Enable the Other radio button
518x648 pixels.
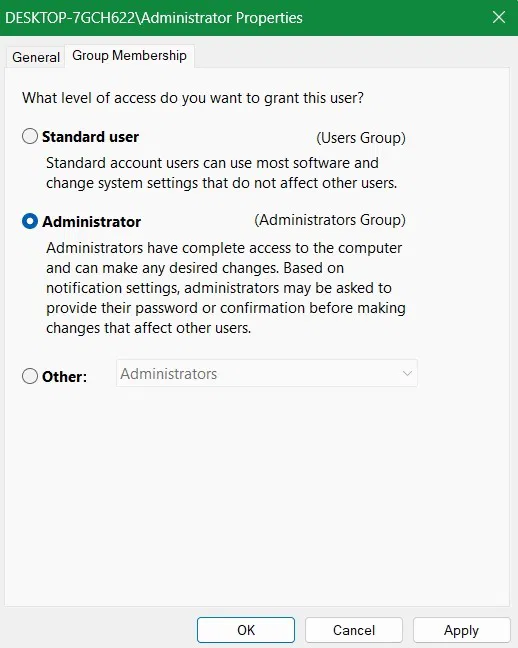pos(30,376)
